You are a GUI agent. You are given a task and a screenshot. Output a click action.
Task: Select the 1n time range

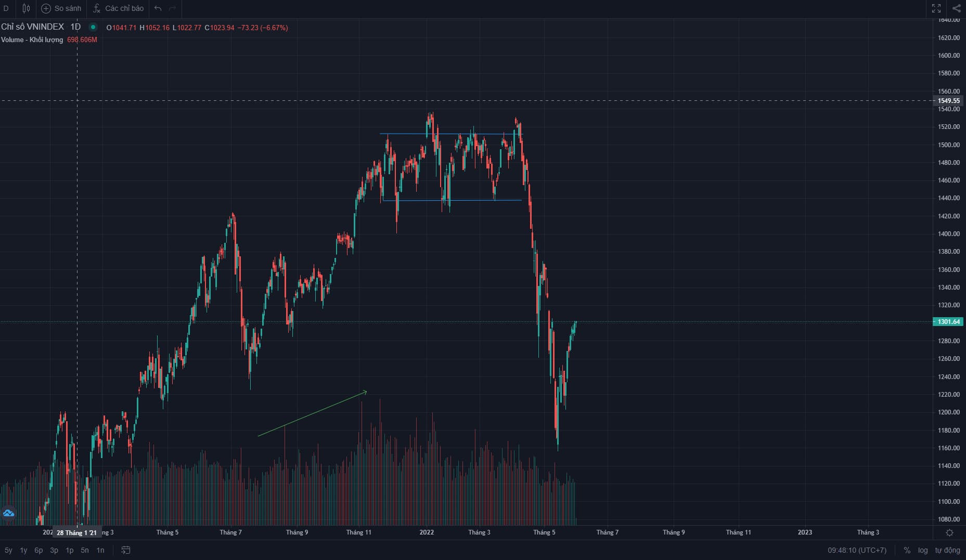[x=100, y=550]
